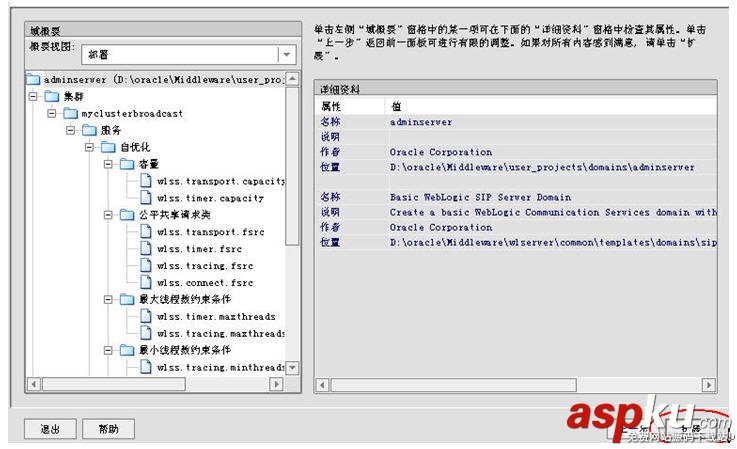Click the tree vertical scrollbar thumb

click(x=292, y=165)
